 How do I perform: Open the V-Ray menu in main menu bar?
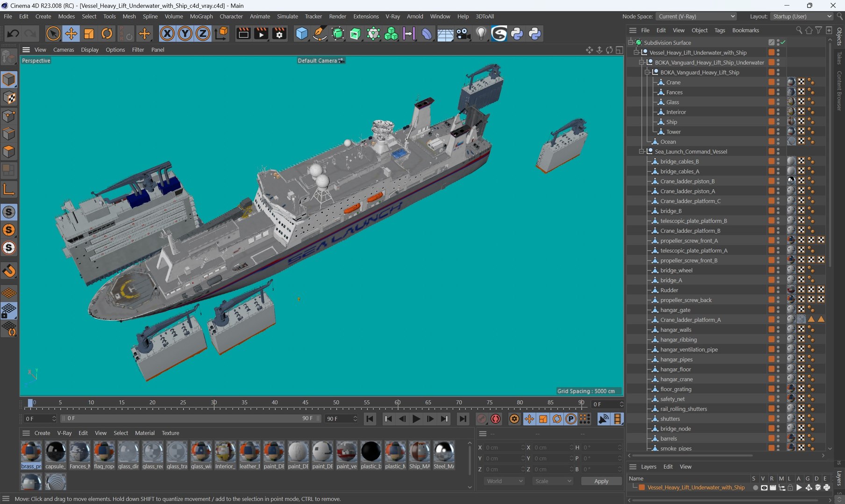392,16
